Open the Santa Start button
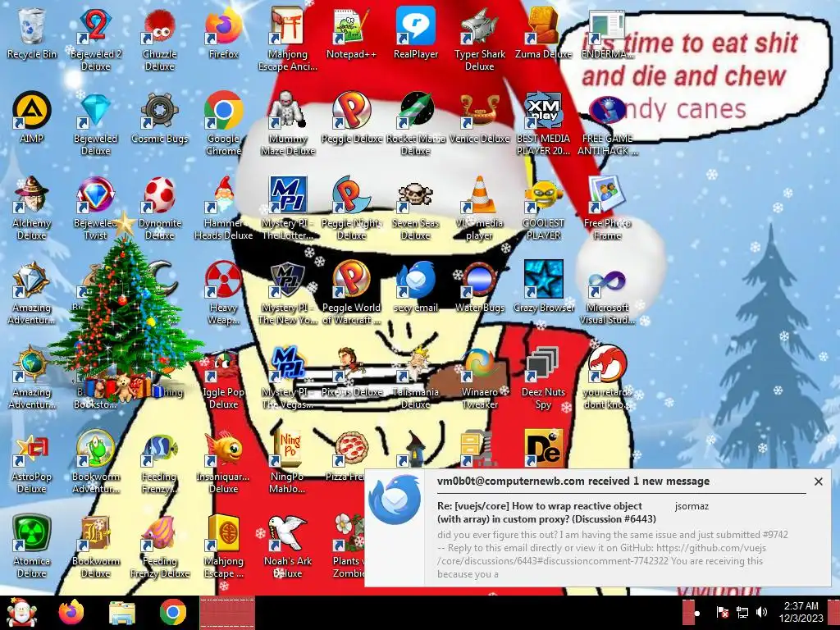 [21, 612]
